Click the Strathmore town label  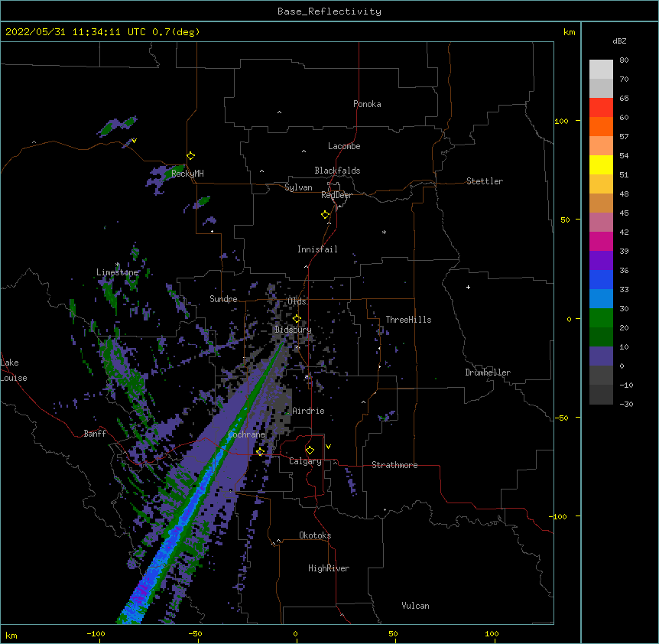[394, 465]
